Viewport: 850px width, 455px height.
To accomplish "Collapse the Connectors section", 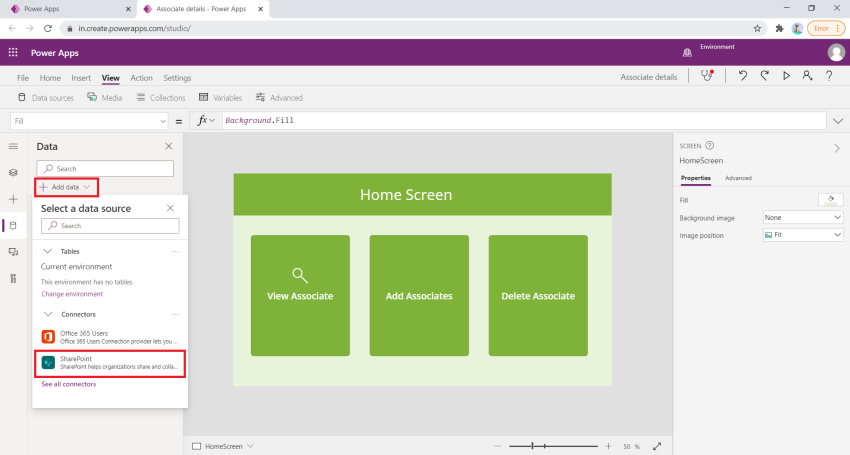I will coord(48,314).
